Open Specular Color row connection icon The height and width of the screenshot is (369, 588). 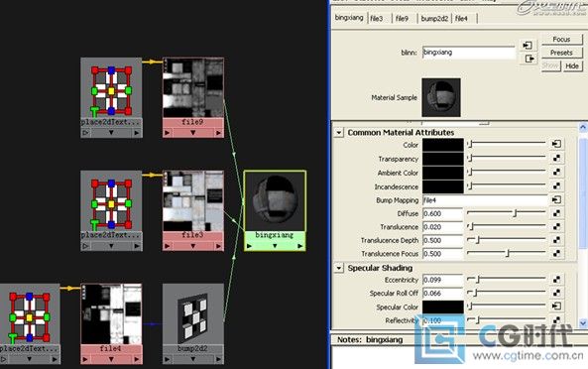click(556, 306)
